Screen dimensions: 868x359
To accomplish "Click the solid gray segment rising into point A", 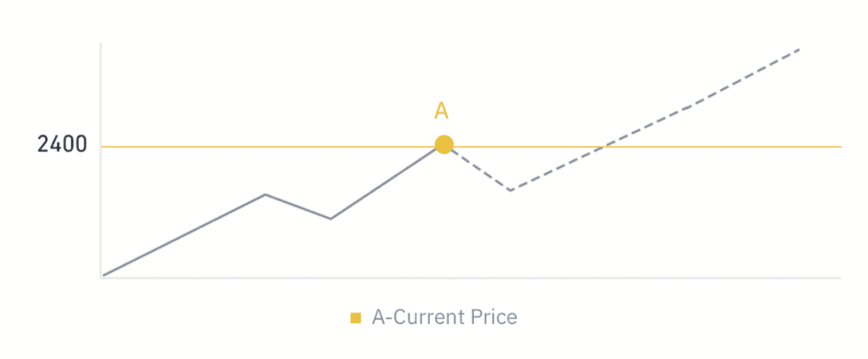I will (386, 182).
